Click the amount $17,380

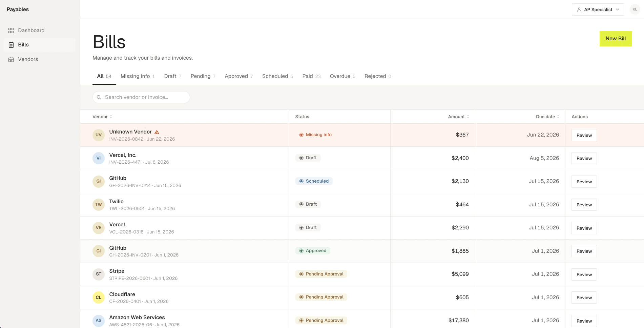(x=459, y=321)
